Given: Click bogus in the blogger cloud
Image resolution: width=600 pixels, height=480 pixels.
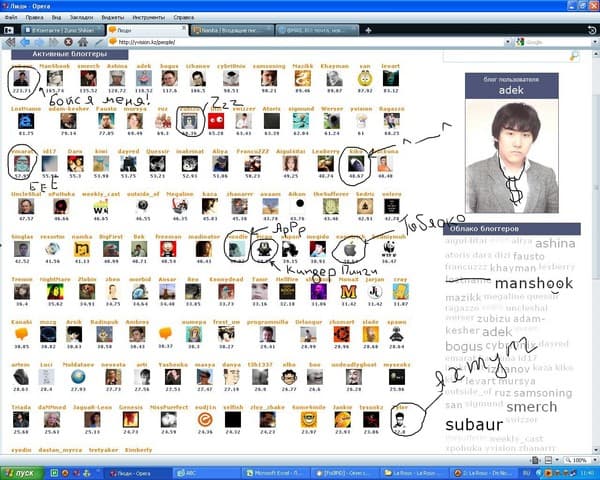Looking at the screenshot, I should tap(464, 346).
